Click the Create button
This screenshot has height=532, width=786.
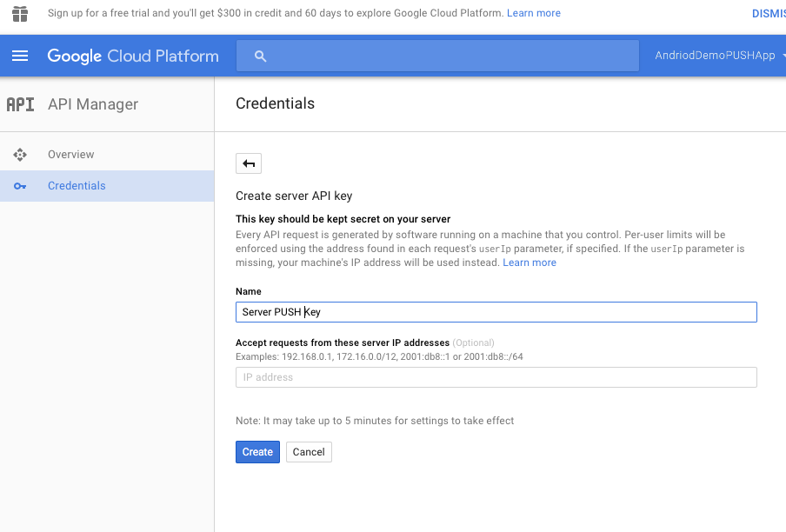257,452
